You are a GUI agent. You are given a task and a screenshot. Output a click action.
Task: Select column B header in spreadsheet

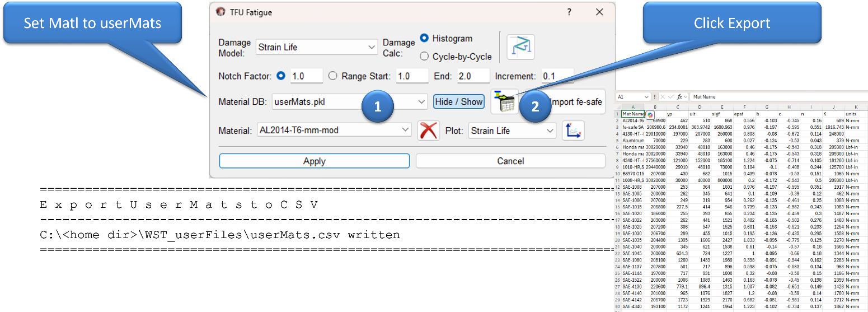tap(654, 106)
